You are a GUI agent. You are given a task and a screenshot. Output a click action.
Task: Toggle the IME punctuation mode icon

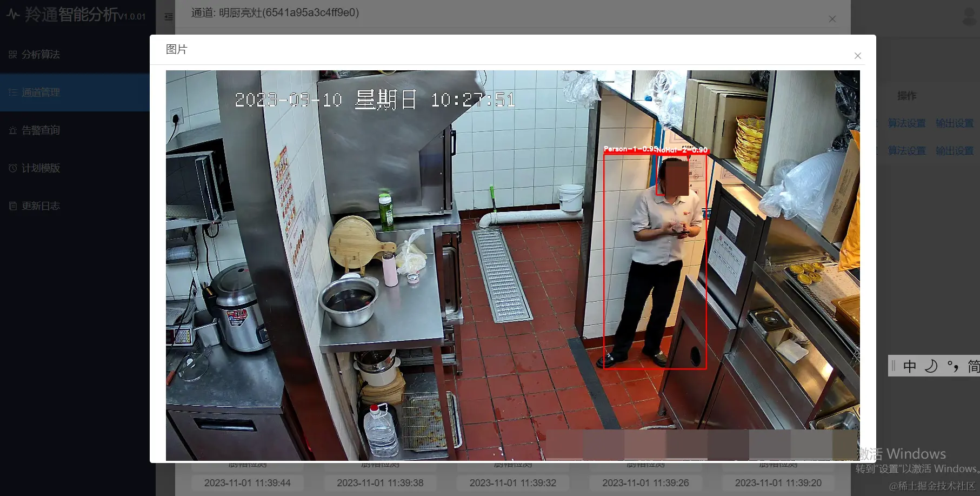pos(953,366)
